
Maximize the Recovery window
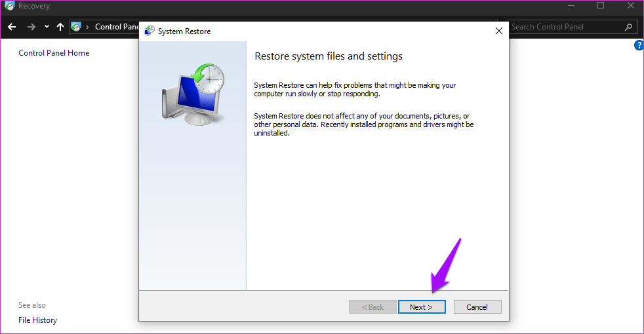pos(601,6)
